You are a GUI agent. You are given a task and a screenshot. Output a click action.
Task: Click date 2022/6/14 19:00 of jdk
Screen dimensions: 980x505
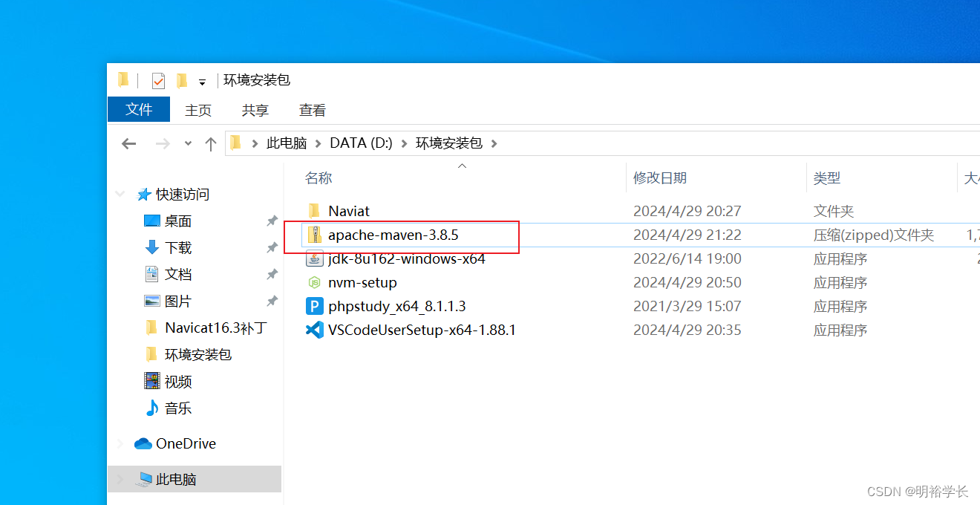(687, 258)
